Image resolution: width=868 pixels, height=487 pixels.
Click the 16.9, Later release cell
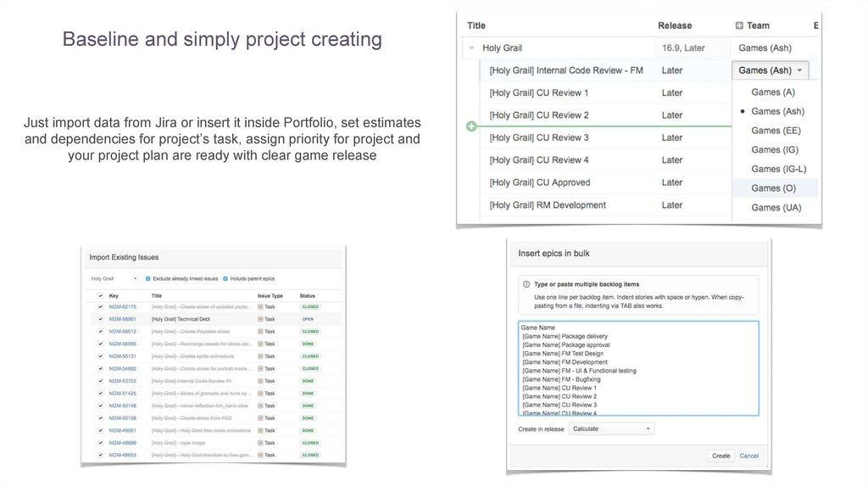click(x=692, y=48)
